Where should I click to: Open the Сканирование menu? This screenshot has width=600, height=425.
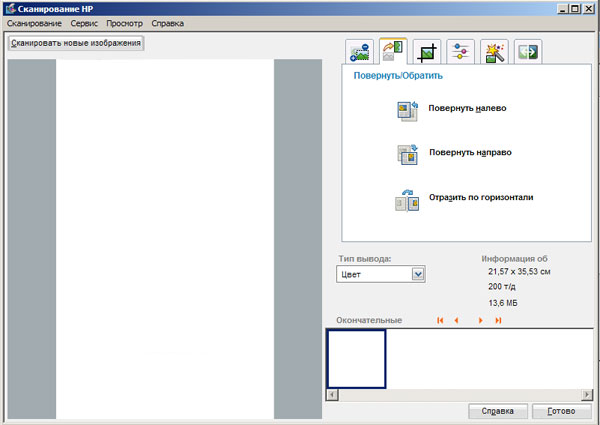(34, 23)
